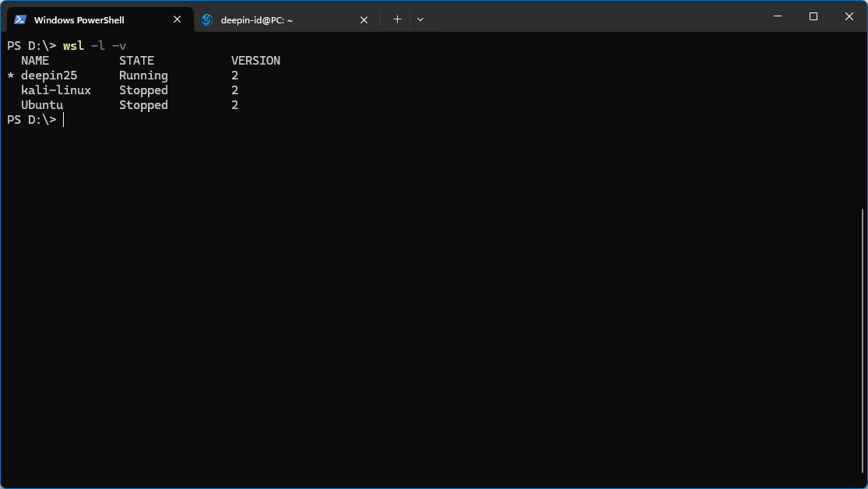Click the '-v' argument in the command
Image resolution: width=868 pixels, height=489 pixels.
119,46
